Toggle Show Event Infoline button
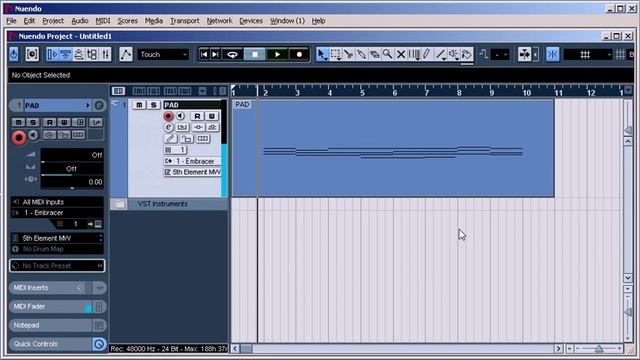640x360 pixels. 65,54
